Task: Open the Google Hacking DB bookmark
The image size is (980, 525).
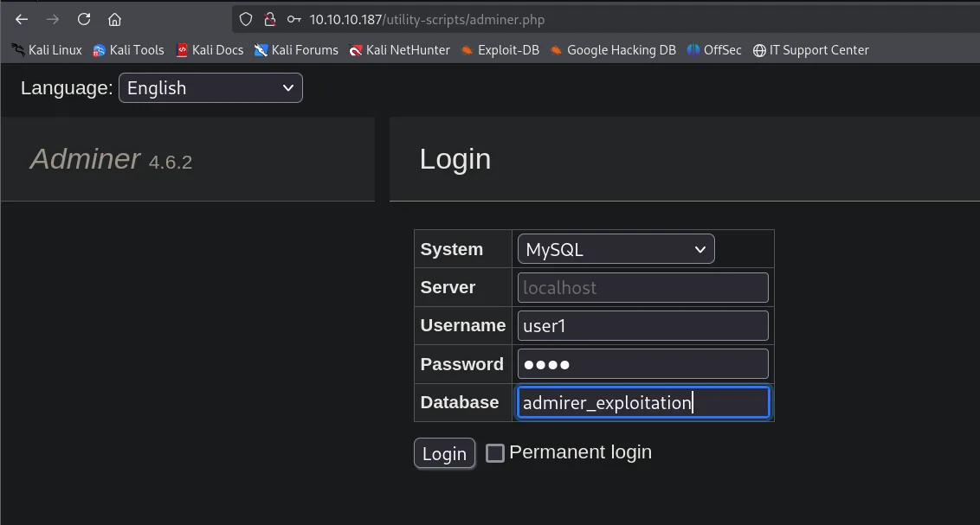Action: 613,50
